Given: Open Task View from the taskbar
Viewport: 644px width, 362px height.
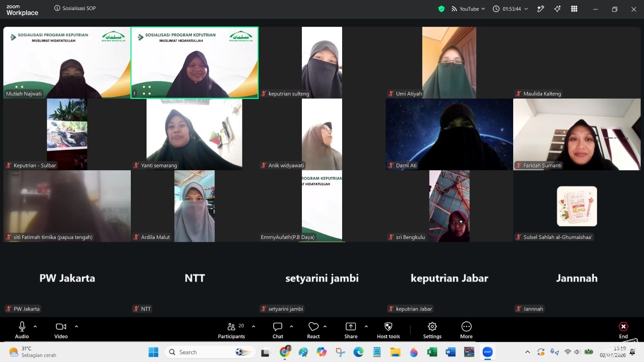Looking at the screenshot, I should point(266,352).
